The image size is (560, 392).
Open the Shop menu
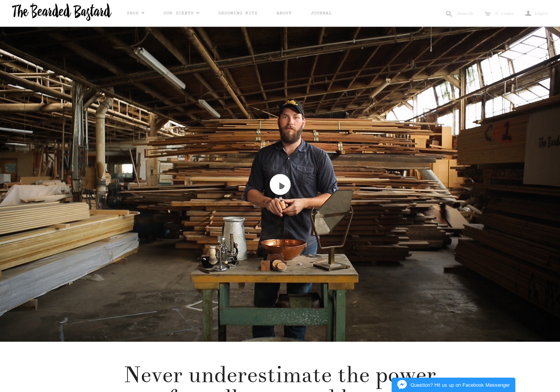(x=133, y=13)
